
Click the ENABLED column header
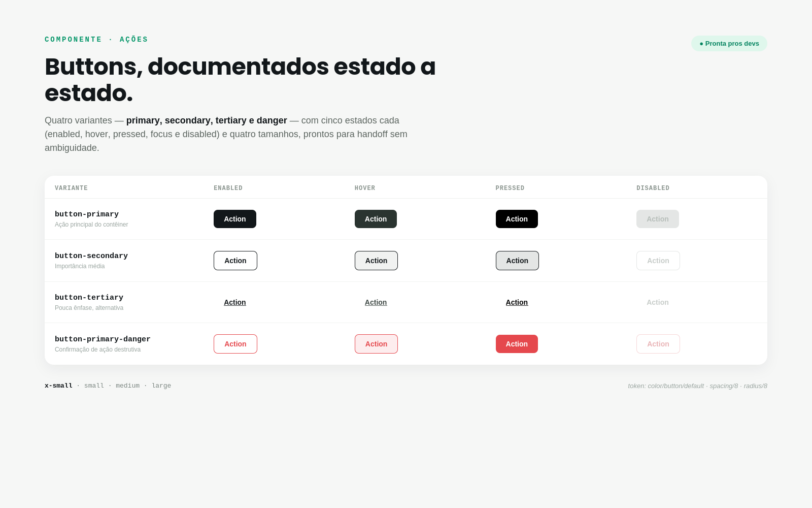(228, 188)
